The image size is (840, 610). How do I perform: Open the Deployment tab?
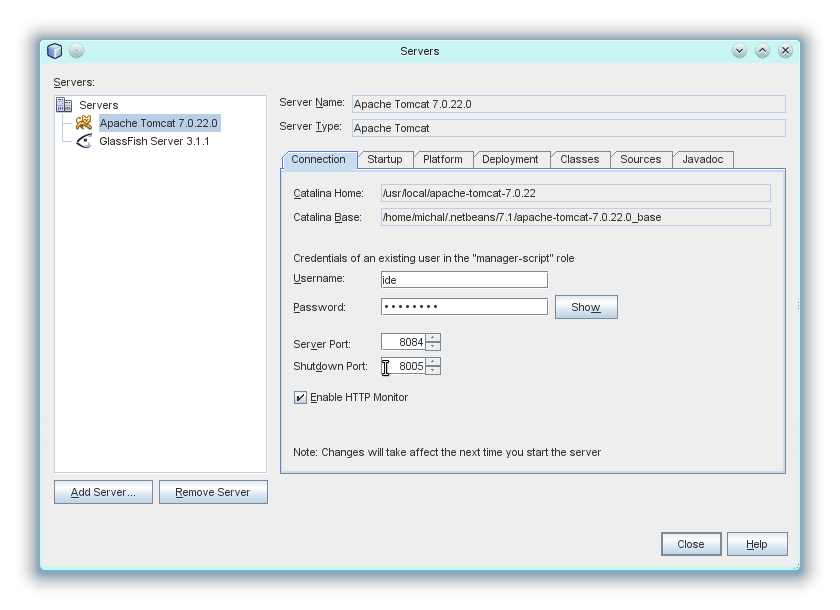[511, 159]
